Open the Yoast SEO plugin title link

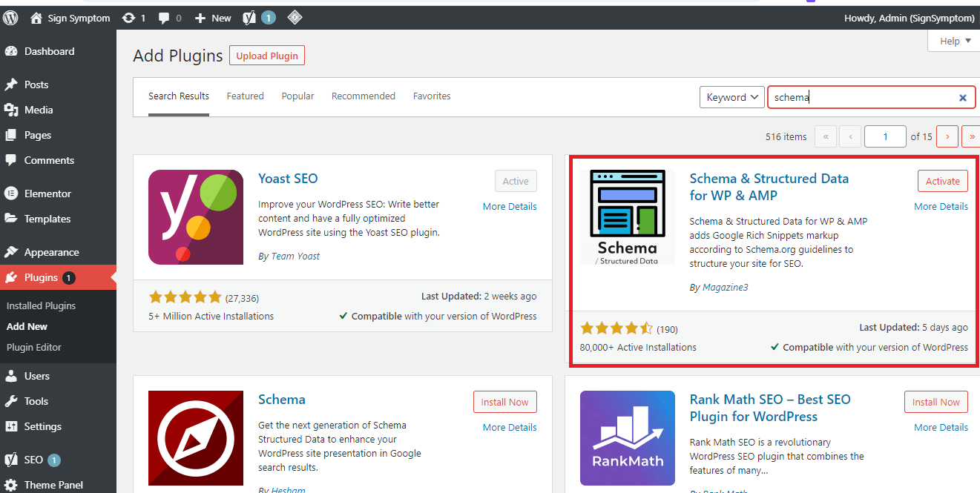pyautogui.click(x=288, y=179)
